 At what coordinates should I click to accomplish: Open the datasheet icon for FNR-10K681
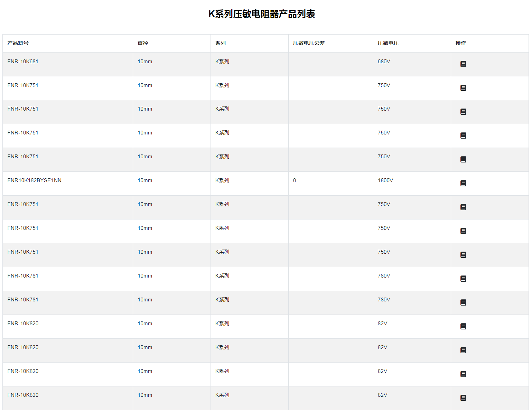coord(463,64)
